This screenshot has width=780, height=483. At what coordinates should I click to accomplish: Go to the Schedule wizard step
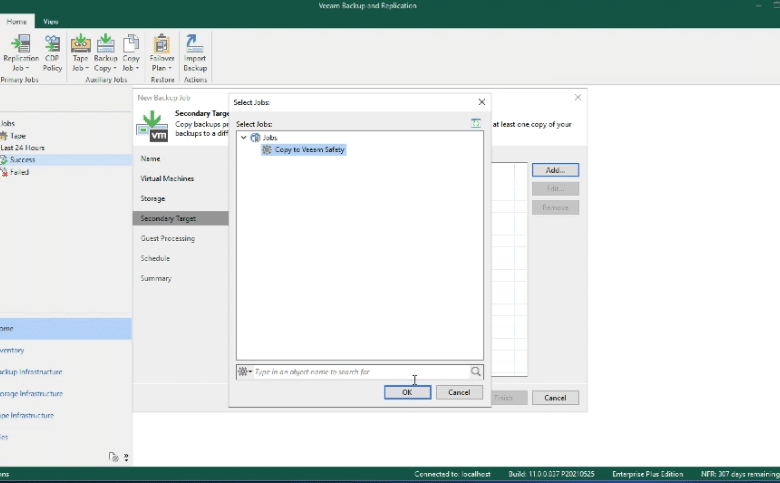155,258
